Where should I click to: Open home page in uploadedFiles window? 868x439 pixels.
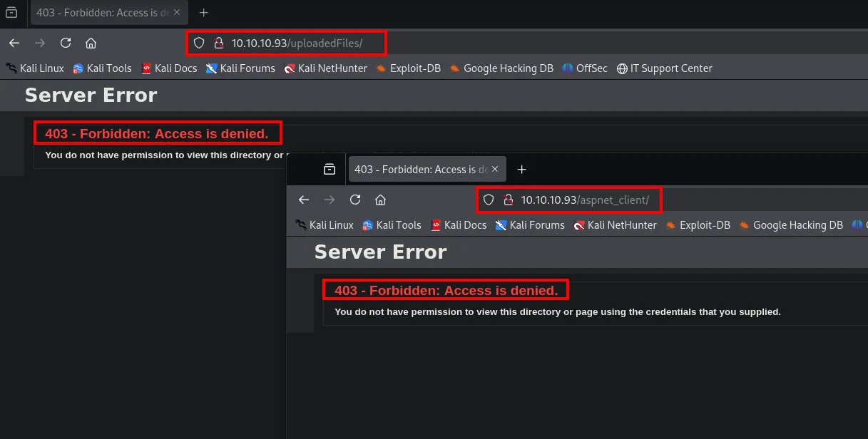coord(91,43)
